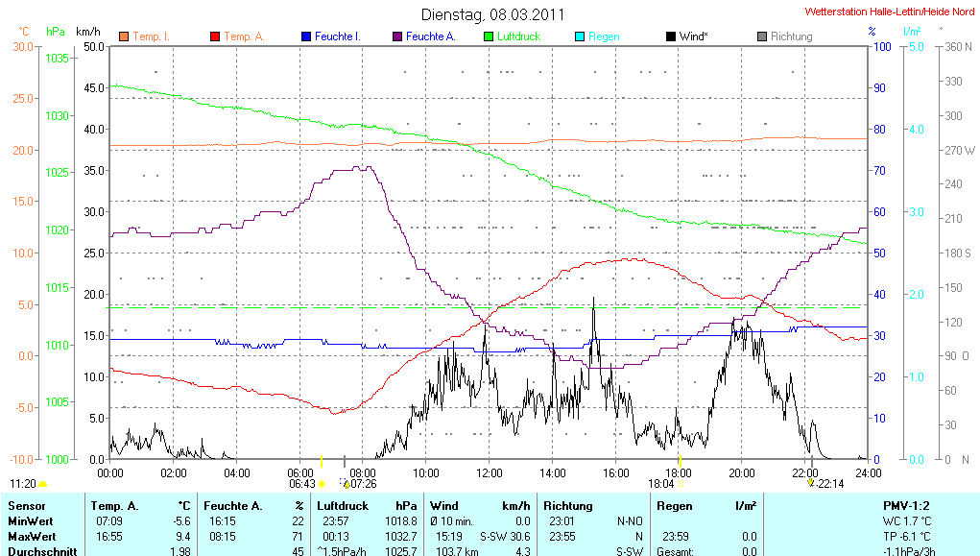Screen dimensions: 980x556
Task: Click the green Luftdruck legend square
Action: pos(488,36)
